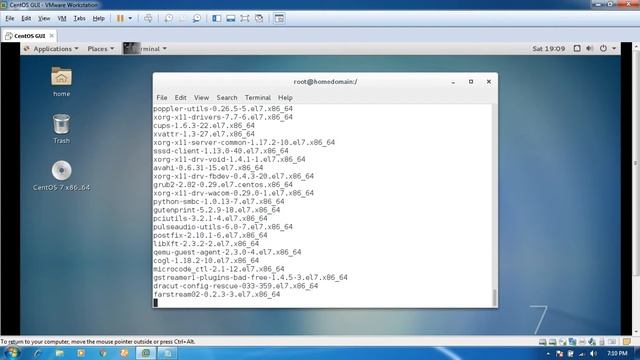Select the CentOS 7 x86_64 disc icon
The height and width of the screenshot is (360, 640).
coord(61,176)
